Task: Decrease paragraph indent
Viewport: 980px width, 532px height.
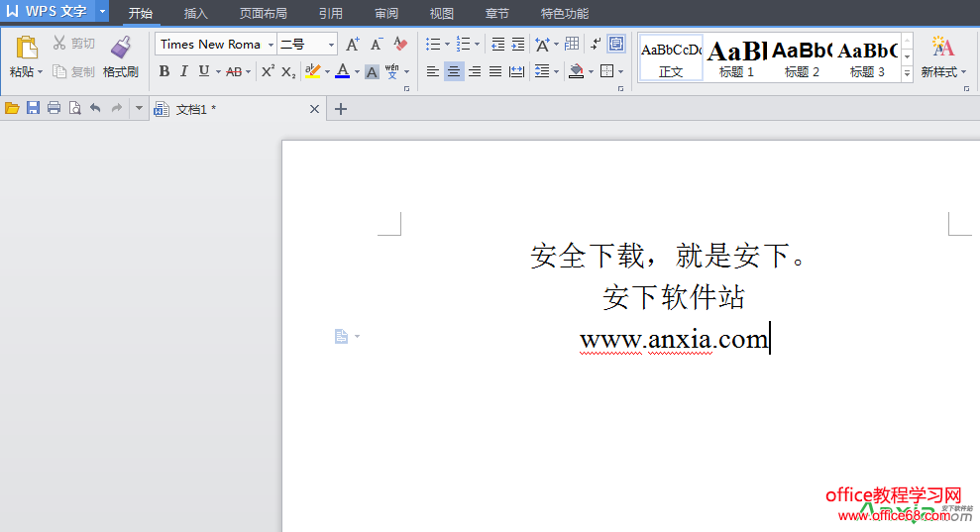Action: 498,44
